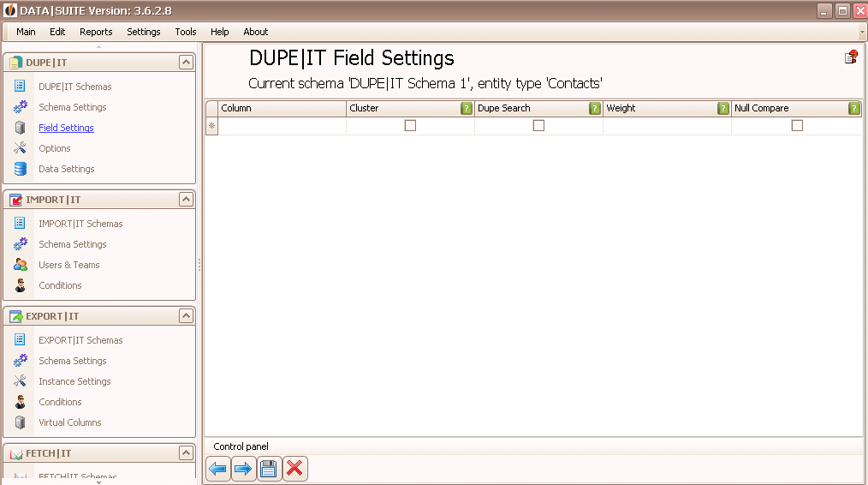Open the Help menu

point(220,32)
